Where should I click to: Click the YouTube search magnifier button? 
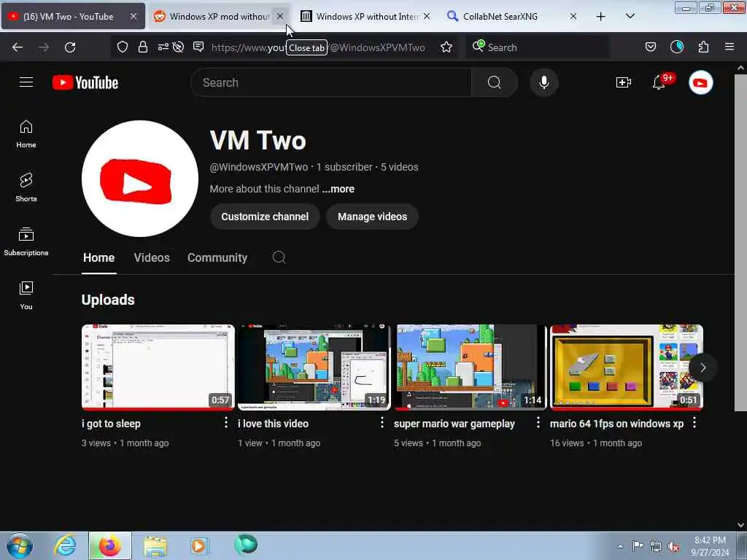[x=495, y=82]
